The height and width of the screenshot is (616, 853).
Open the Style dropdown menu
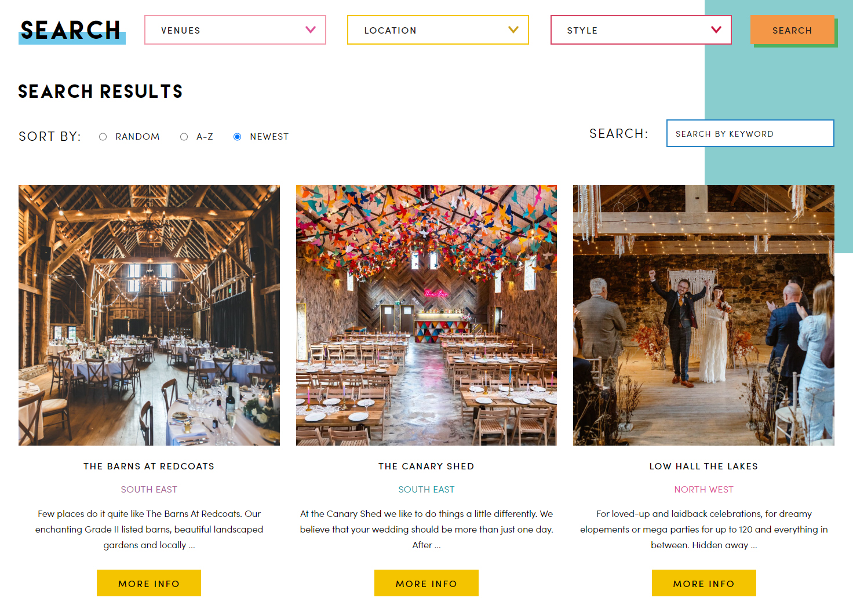tap(640, 30)
